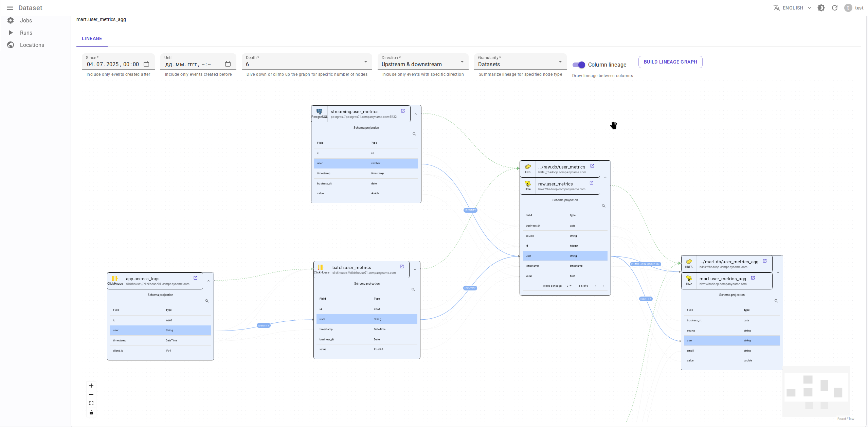Open app.access_logs external link icon
The width and height of the screenshot is (868, 427).
(x=196, y=278)
